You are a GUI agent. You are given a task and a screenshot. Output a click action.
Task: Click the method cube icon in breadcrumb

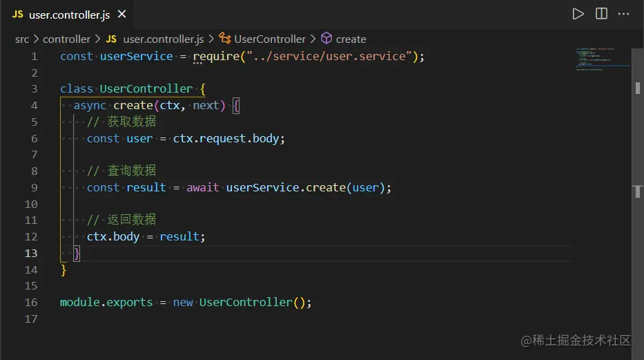(326, 38)
